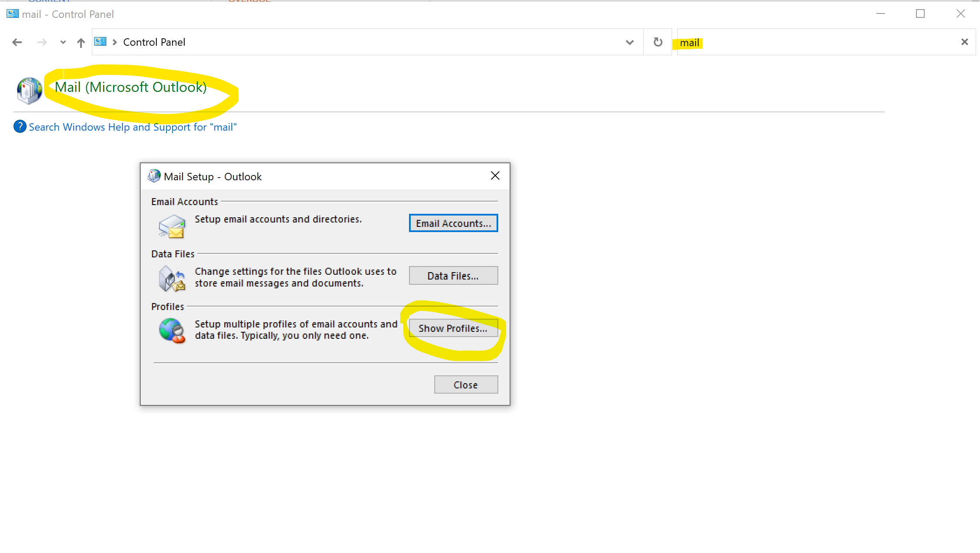Screen dimensions: 980x553
Task: Open the Data Files... button
Action: click(x=453, y=276)
